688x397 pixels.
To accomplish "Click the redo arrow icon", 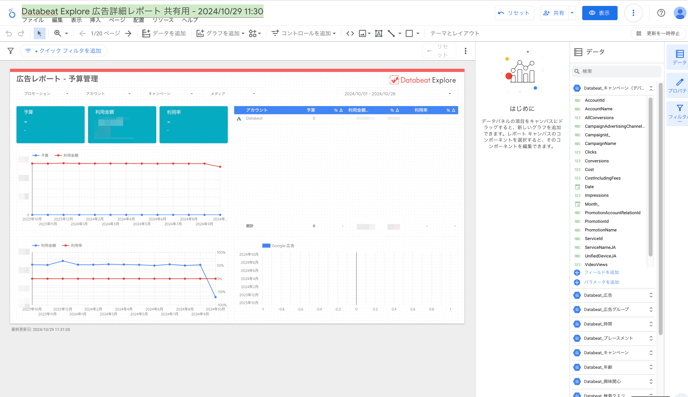I will pos(21,33).
